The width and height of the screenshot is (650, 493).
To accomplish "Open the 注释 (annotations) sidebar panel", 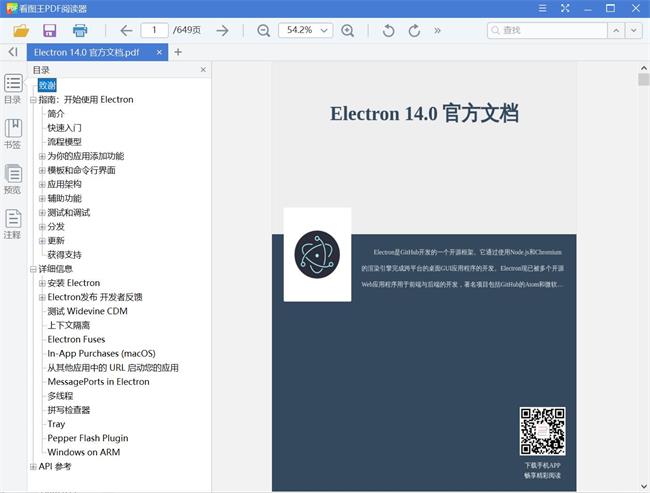I will coord(13,224).
